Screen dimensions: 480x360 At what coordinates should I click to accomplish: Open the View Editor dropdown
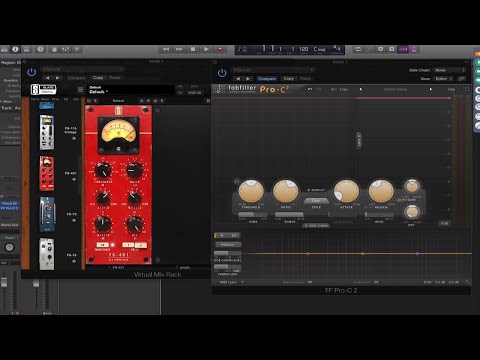tap(443, 79)
